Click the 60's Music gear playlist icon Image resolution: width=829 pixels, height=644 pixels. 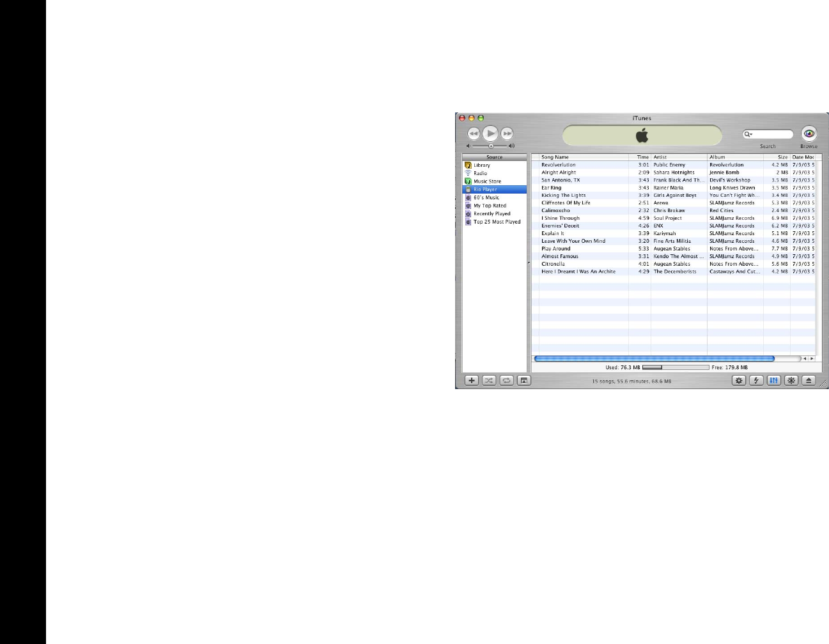point(468,197)
